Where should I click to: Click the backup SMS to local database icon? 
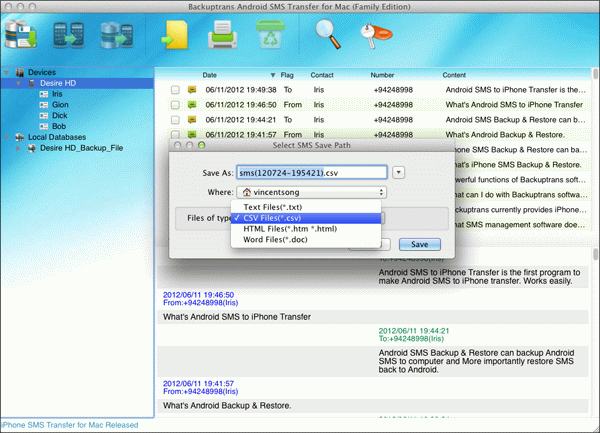(21, 34)
